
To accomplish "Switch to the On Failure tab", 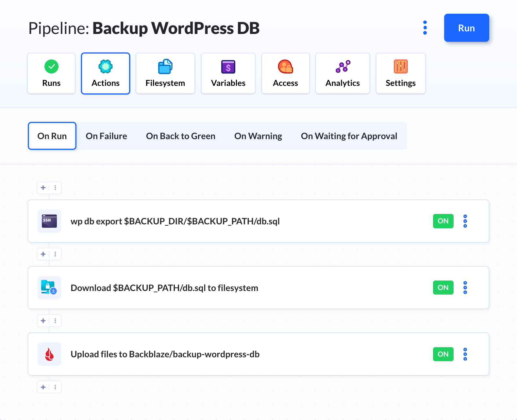I will [107, 136].
